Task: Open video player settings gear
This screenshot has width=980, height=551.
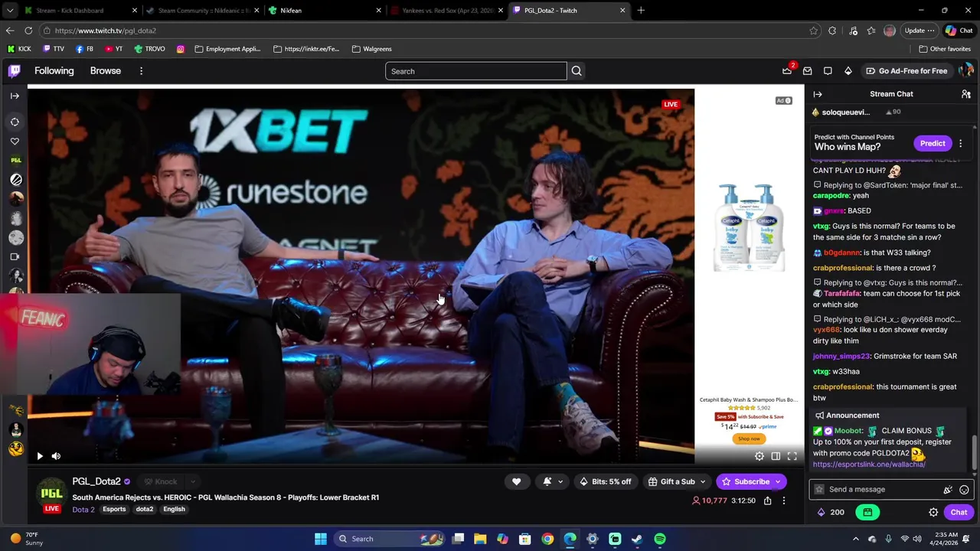Action: pos(759,456)
